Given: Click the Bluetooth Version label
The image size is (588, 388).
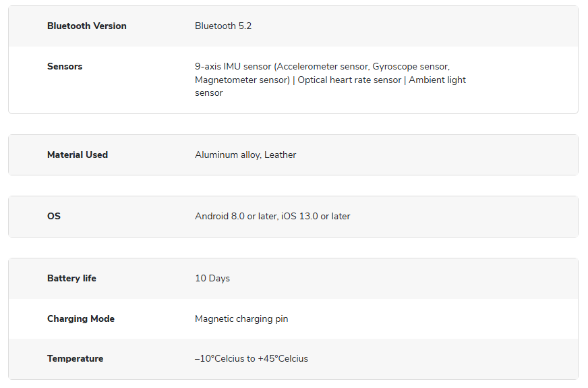Looking at the screenshot, I should [x=86, y=26].
